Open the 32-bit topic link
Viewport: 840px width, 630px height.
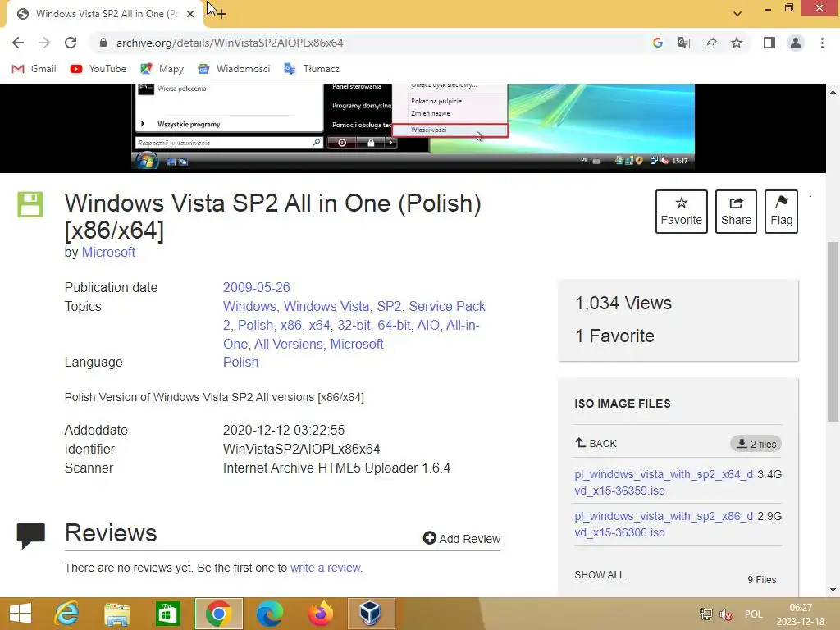tap(354, 325)
